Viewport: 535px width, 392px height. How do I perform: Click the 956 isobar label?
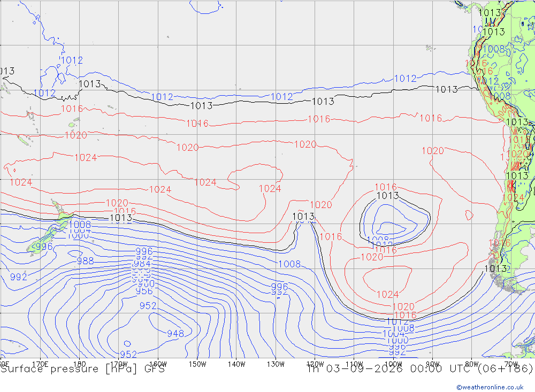click(x=144, y=291)
